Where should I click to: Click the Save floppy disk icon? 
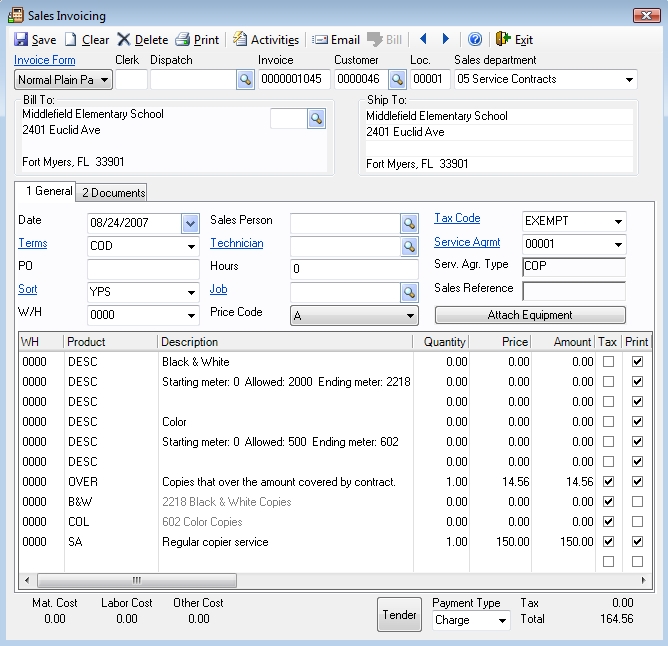pyautogui.click(x=20, y=40)
